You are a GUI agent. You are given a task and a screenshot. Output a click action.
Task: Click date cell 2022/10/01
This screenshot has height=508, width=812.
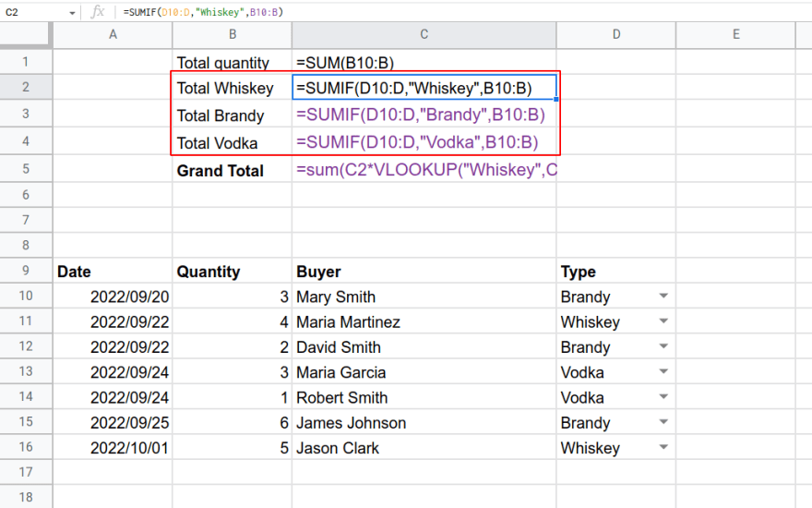113,448
